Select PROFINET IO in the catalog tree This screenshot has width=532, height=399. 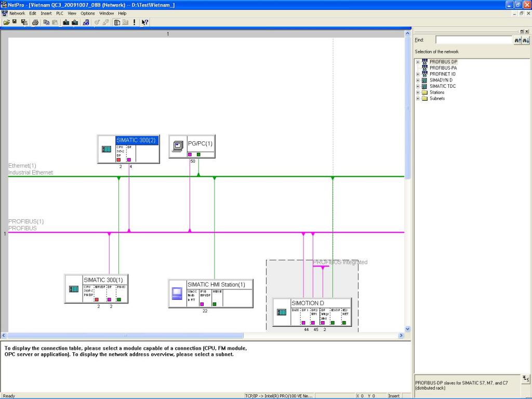(x=443, y=74)
